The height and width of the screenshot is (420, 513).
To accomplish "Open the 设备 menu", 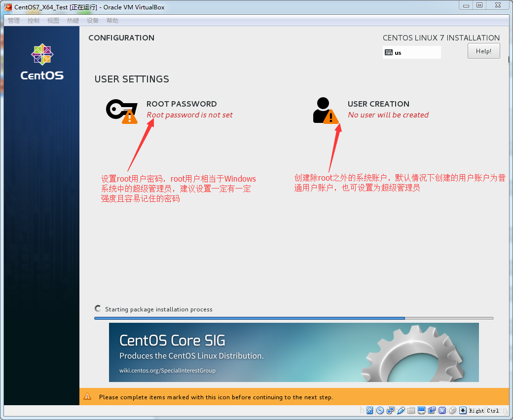I will coord(93,21).
